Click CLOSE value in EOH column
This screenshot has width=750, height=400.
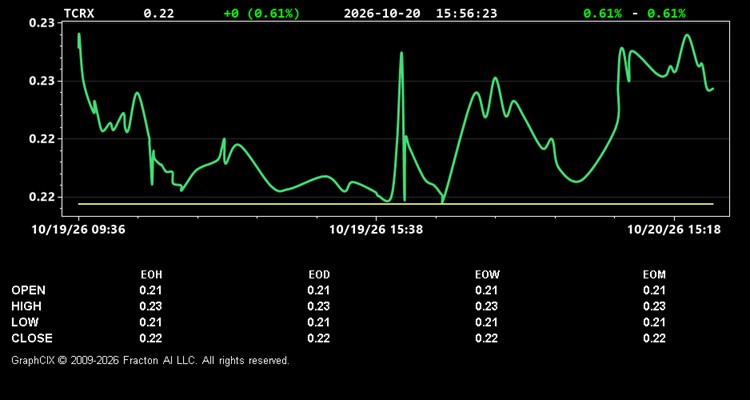point(151,338)
